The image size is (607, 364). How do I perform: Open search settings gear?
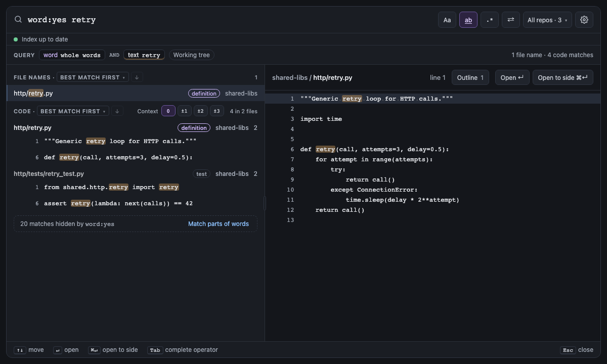pos(584,20)
